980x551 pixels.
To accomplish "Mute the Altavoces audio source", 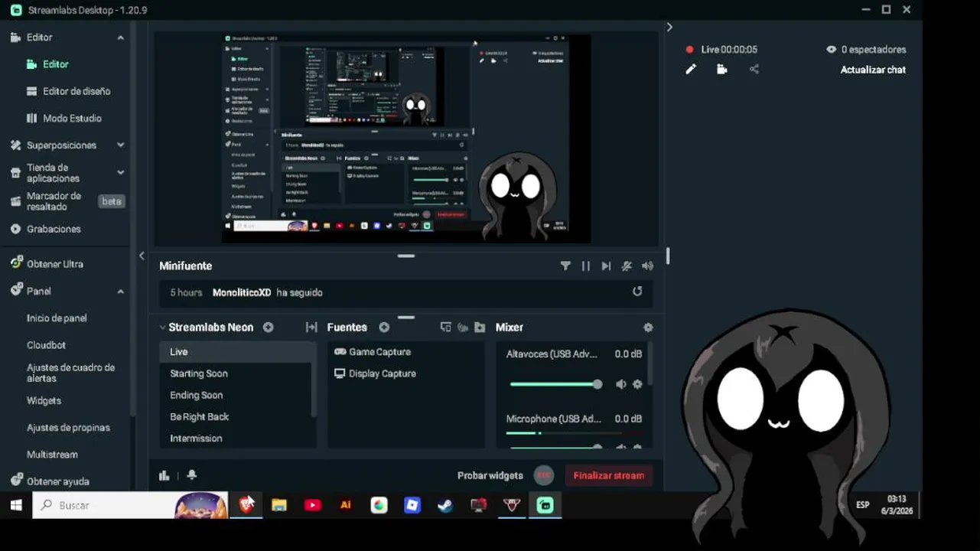I will click(620, 384).
